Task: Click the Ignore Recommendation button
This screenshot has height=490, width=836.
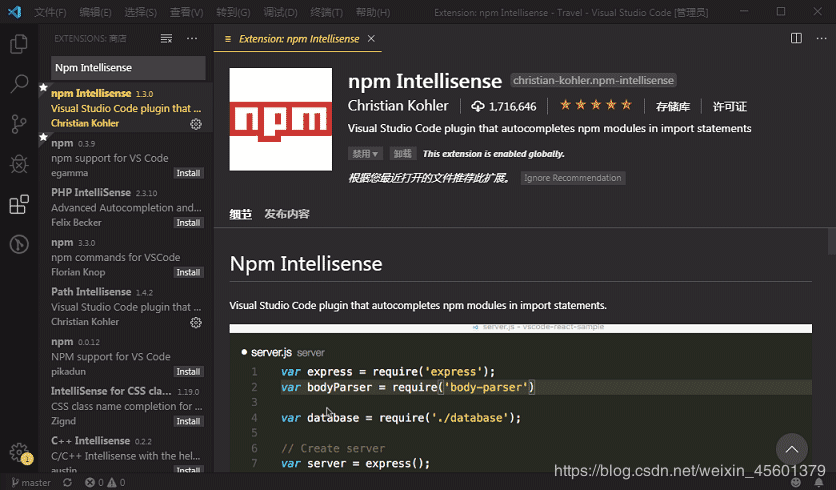Action: pos(573,178)
